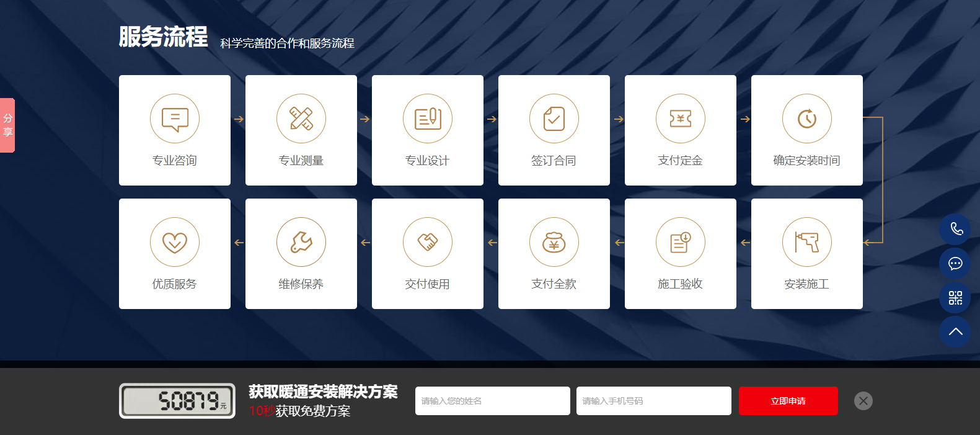Click the phone call floating button

[x=955, y=229]
